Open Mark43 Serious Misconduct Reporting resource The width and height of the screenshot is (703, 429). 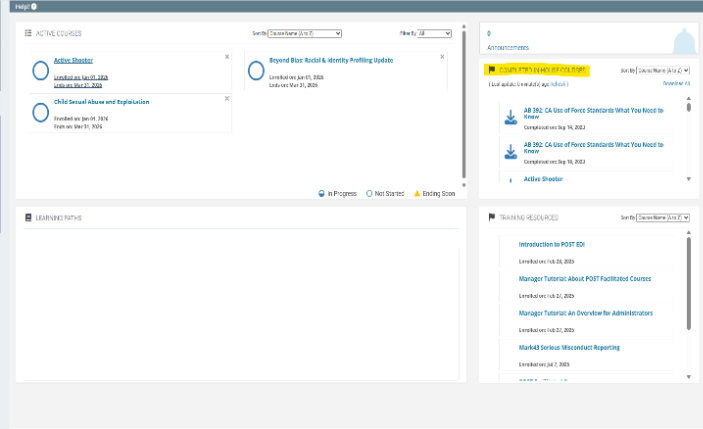[569, 347]
